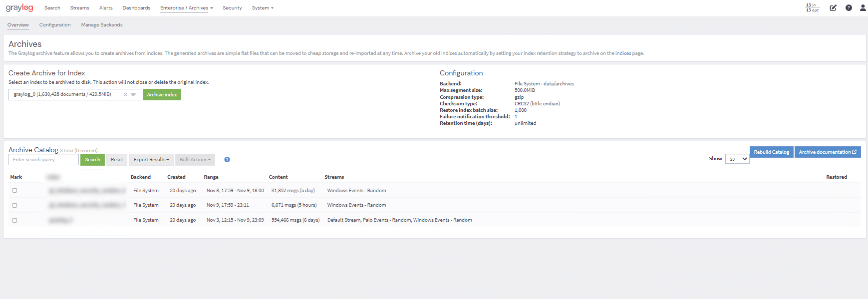The height and width of the screenshot is (299, 868).
Task: Click the Enter search query field
Action: [43, 160]
